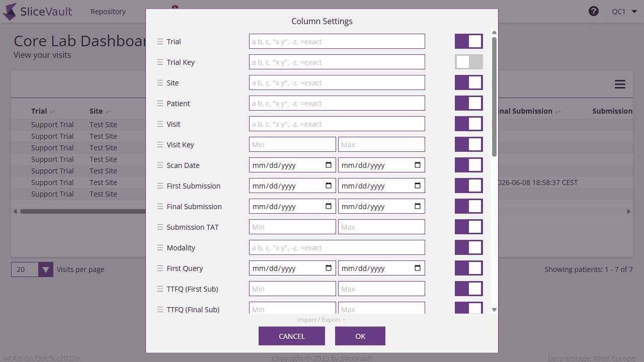Click the Submission TAT Max field

point(381,227)
